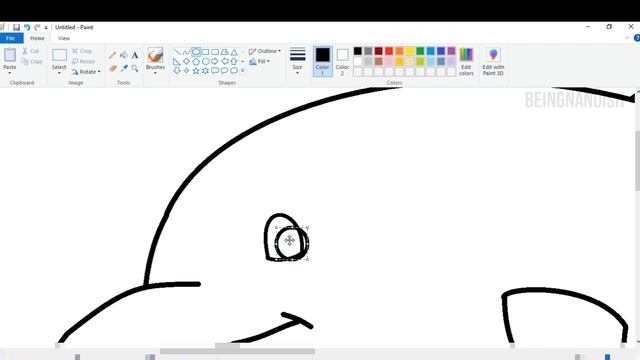The width and height of the screenshot is (640, 360).
Task: Click the vertical scrollbar thumb
Action: (638, 160)
